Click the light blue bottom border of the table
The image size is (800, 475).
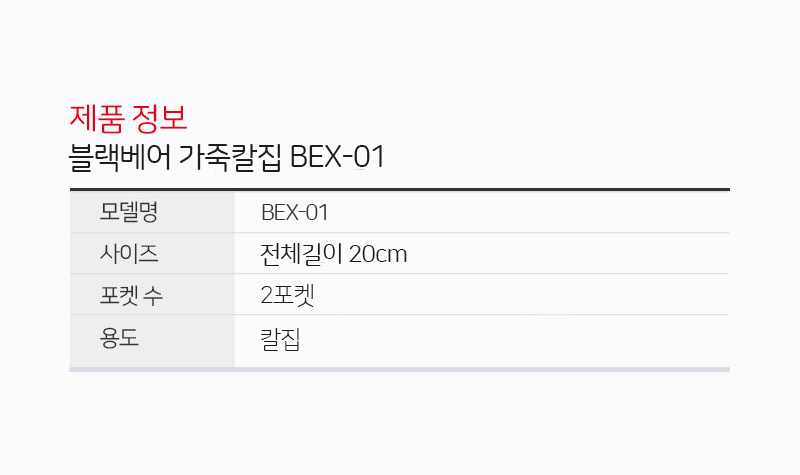coord(399,369)
